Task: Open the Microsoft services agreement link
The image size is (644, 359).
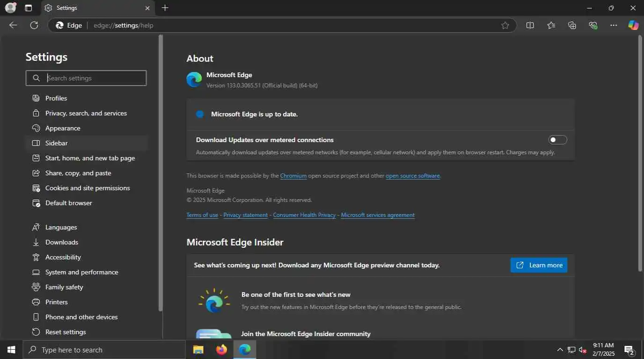Action: pos(378,215)
